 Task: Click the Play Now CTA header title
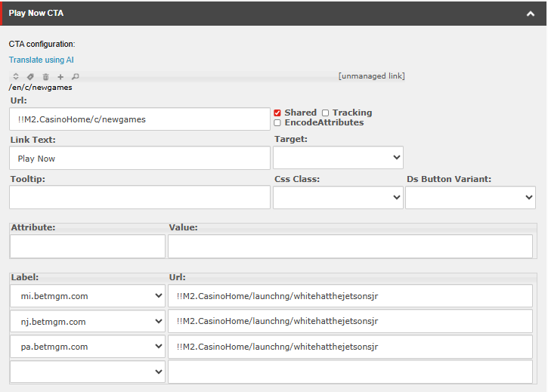pyautogui.click(x=36, y=14)
